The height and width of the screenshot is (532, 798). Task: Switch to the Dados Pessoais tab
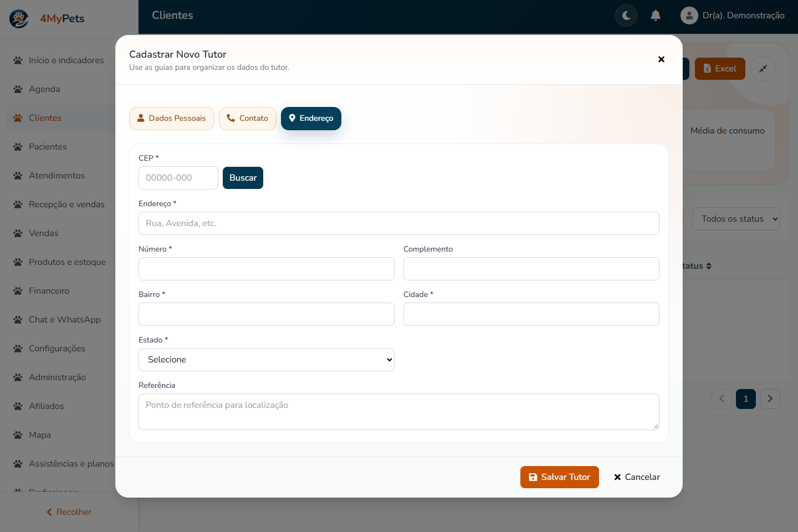point(172,119)
